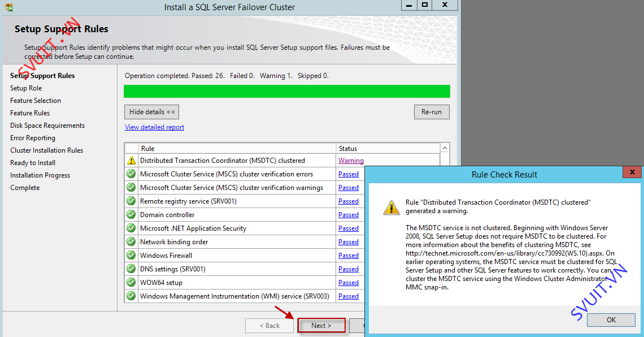Viewport: 644px width, 337px height.
Task: Open Passed link for MSCS verification warnings
Action: [x=349, y=187]
